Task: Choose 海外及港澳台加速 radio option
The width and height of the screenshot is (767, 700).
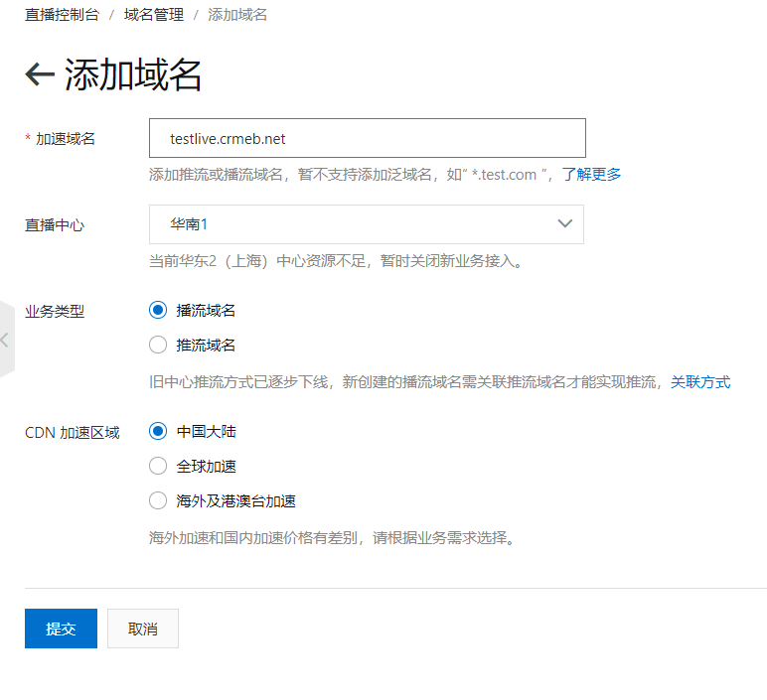Action: 158,500
